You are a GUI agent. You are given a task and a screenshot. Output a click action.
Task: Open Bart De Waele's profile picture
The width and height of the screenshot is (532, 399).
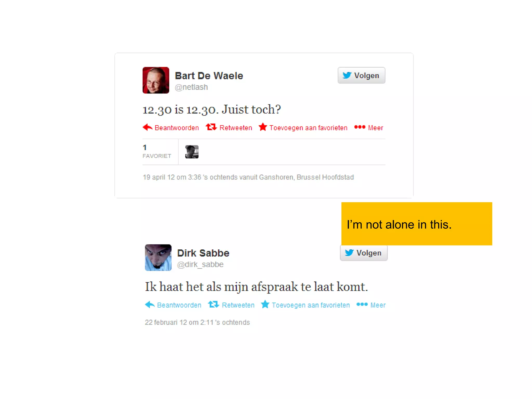point(156,80)
